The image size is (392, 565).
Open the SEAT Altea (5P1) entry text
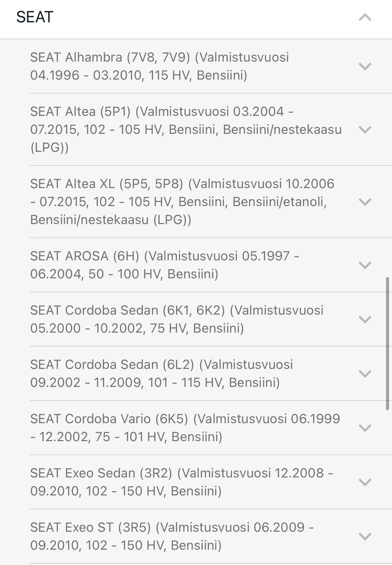186,130
